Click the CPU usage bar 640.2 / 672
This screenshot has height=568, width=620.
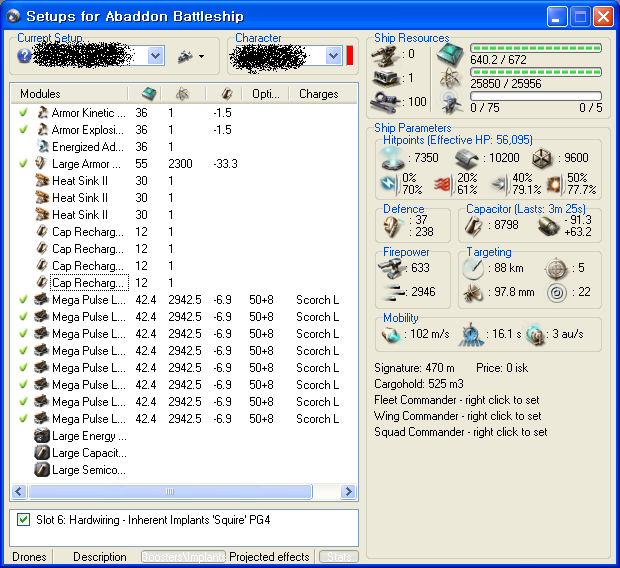[x=536, y=48]
